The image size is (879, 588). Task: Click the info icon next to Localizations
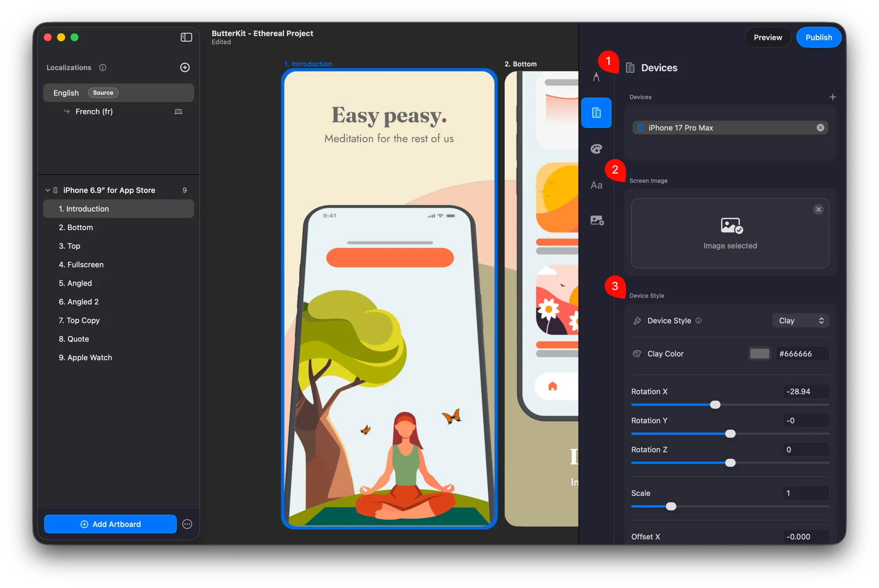tap(102, 67)
